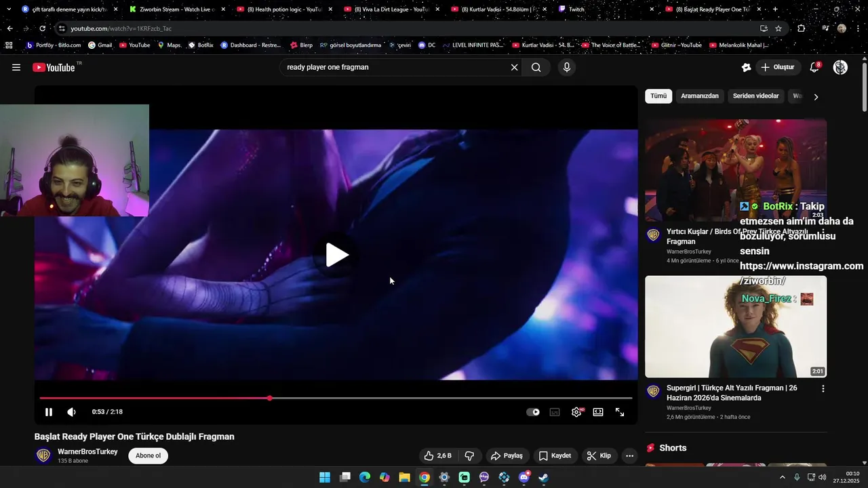This screenshot has width=868, height=488.
Task: Open the YouTube guide hamburger menu
Action: tap(16, 67)
